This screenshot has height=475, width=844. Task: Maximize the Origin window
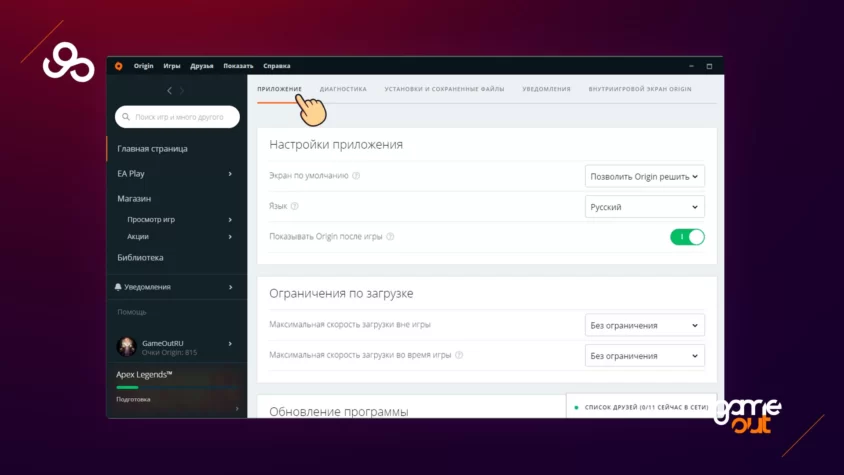pyautogui.click(x=709, y=66)
